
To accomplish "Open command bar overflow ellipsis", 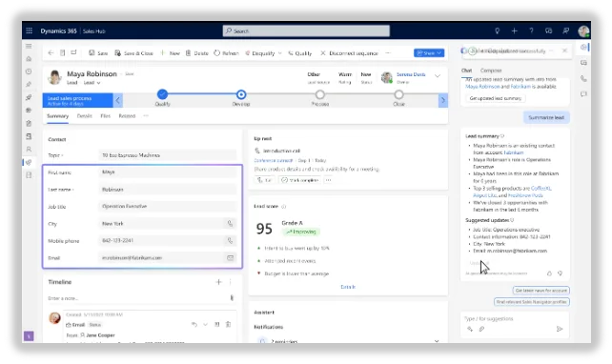I will click(388, 52).
